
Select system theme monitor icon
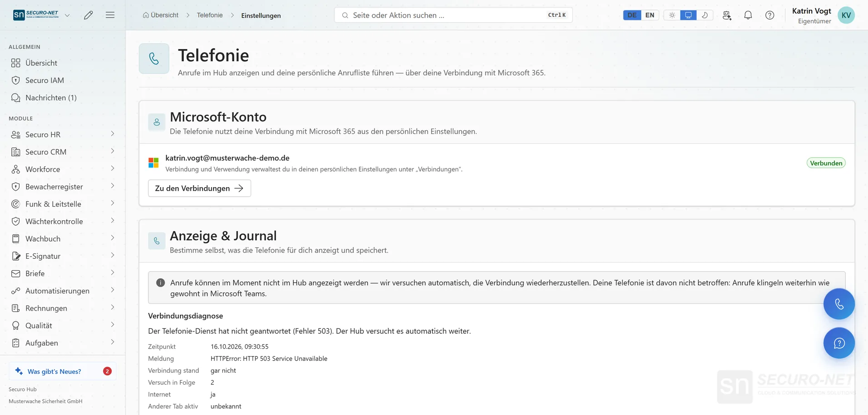point(688,15)
